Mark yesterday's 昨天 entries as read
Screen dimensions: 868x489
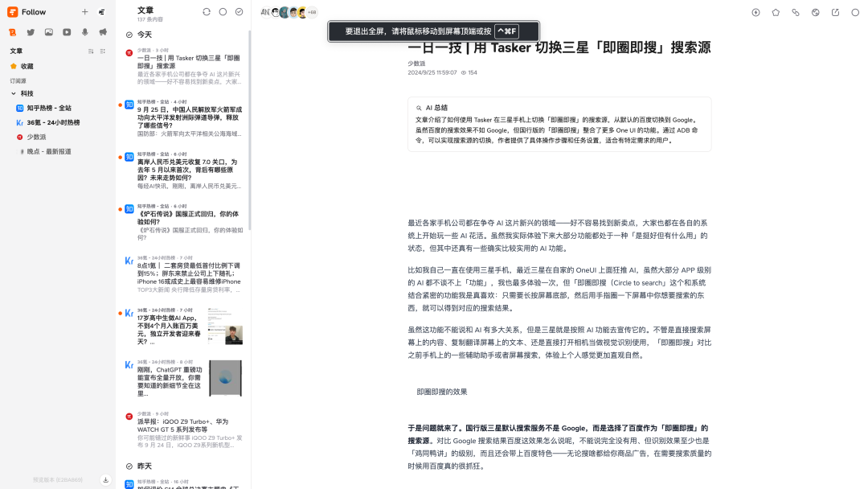tap(129, 466)
